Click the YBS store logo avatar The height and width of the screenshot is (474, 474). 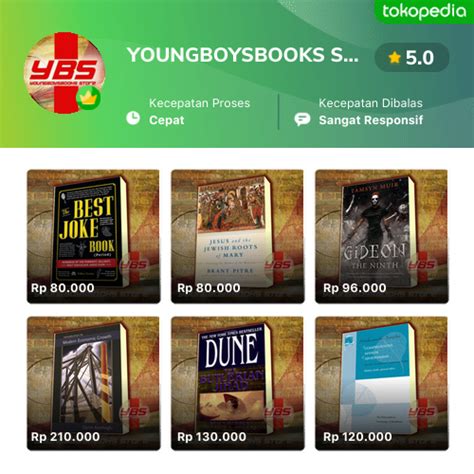[x=65, y=73]
